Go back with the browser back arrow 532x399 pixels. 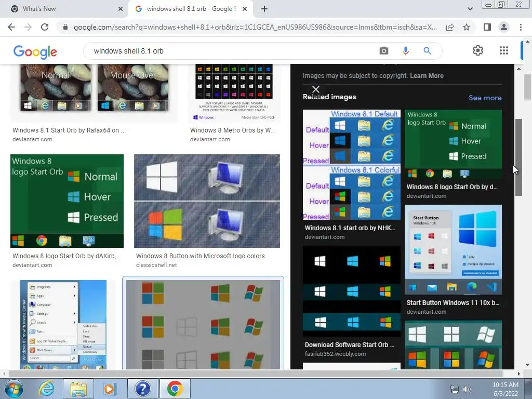(11, 27)
